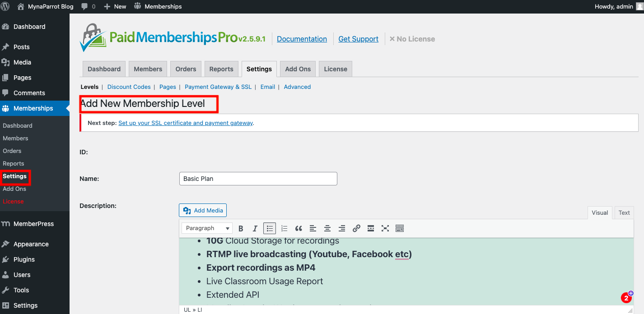Toggle the editor toolbar (kitchen sink)

tap(400, 228)
